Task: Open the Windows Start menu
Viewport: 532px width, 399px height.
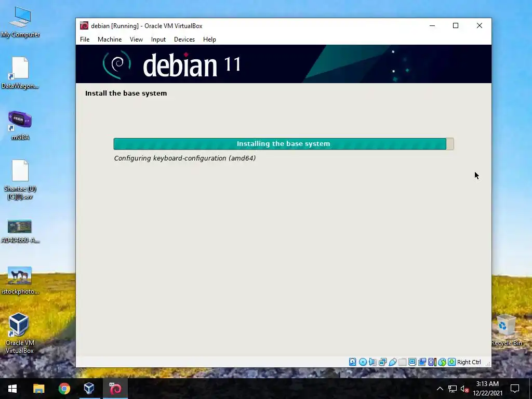Action: (12, 389)
